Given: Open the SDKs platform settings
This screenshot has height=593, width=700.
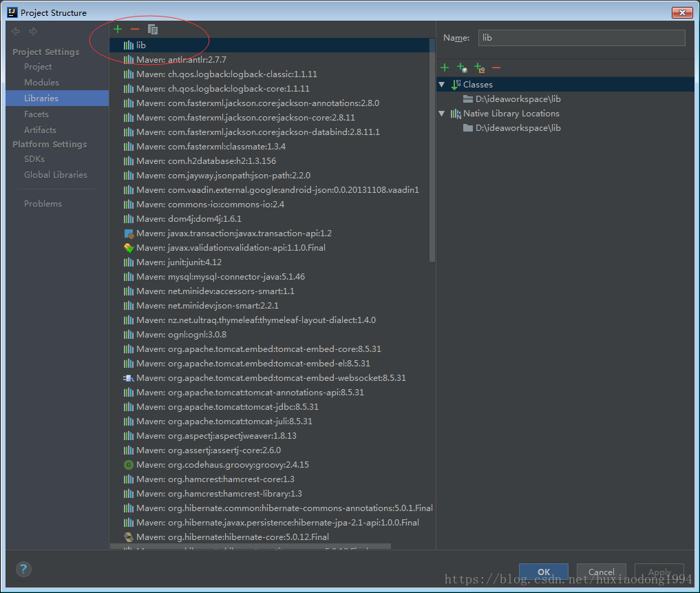Looking at the screenshot, I should [34, 159].
